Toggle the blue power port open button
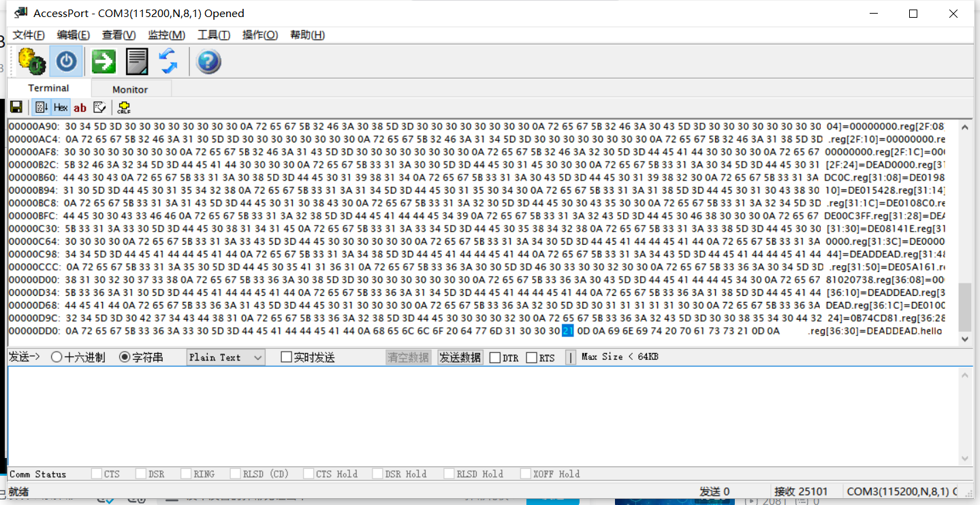Viewport: 980px width, 505px height. (x=66, y=62)
